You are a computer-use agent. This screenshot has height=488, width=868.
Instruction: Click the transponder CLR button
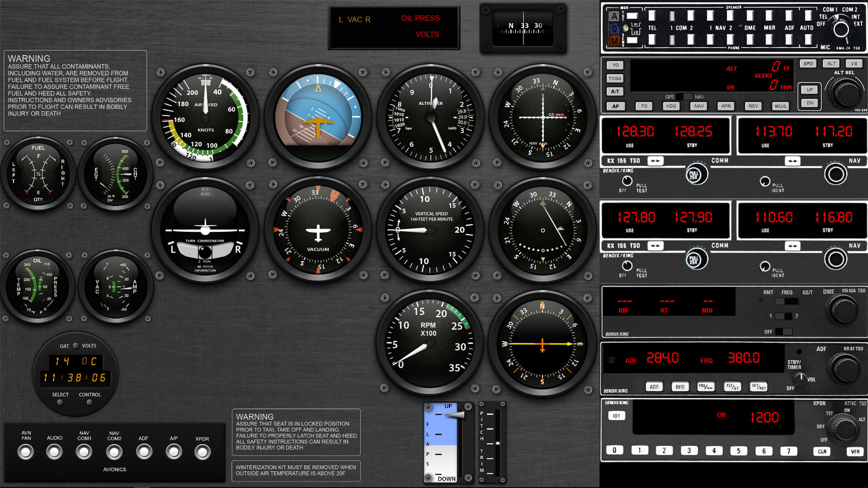pyautogui.click(x=822, y=451)
